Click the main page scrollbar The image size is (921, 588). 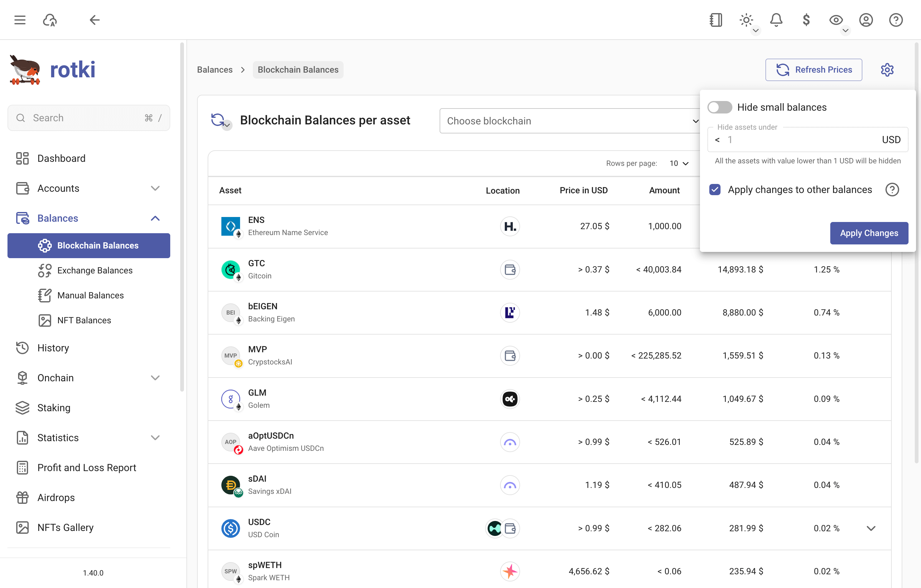click(917, 253)
